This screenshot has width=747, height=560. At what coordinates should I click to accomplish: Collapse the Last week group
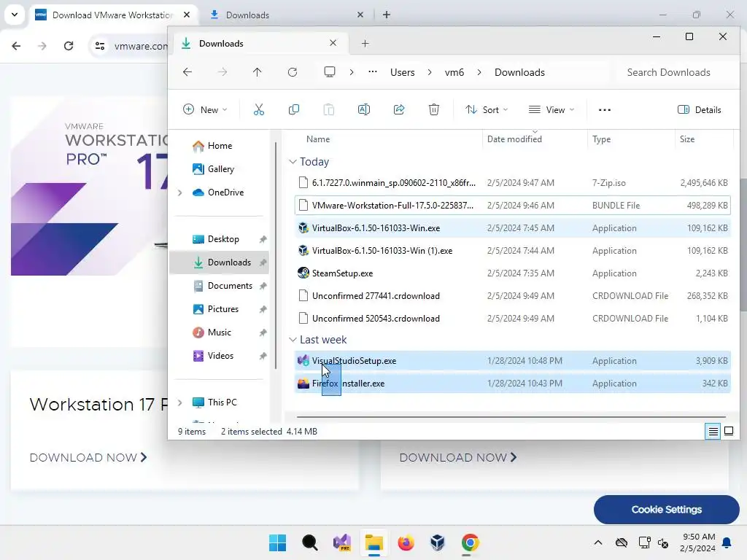point(293,340)
